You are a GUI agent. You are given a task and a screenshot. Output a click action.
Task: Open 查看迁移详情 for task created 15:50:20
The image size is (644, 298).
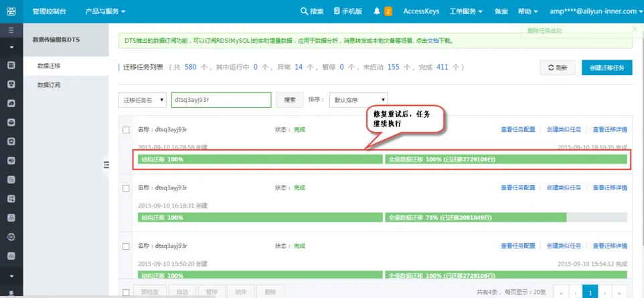[610, 246]
